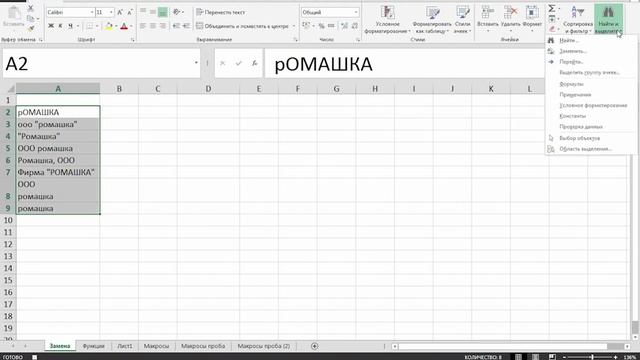Open the Calibri font name dropdown
The width and height of the screenshot is (640, 360).
click(92, 13)
